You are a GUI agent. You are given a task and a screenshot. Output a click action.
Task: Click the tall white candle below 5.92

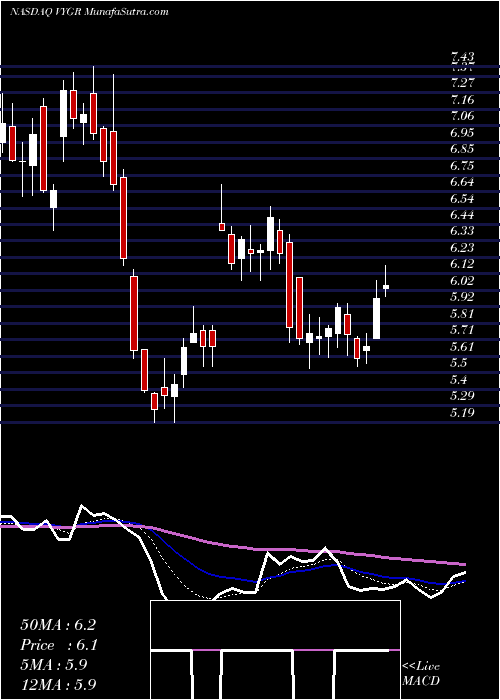pyautogui.click(x=376, y=318)
